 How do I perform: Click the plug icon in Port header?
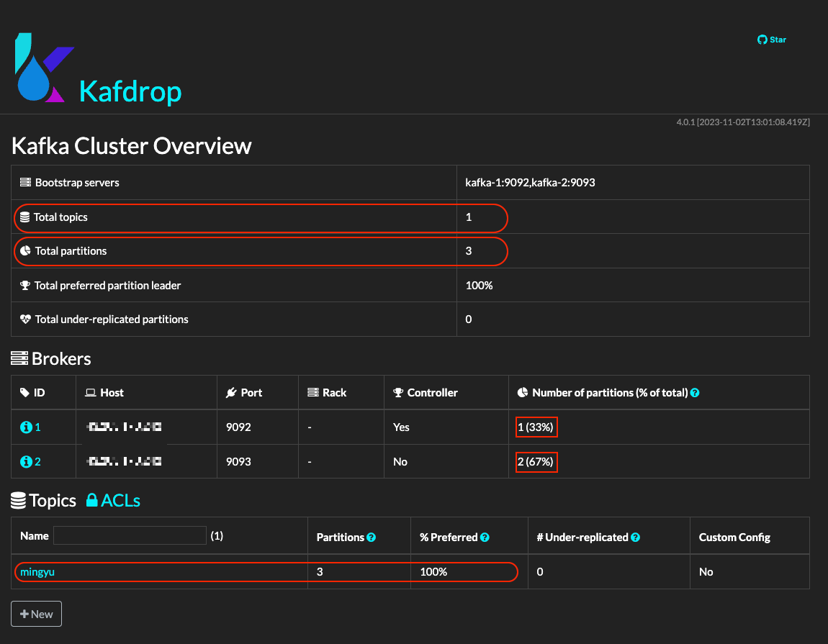point(231,392)
